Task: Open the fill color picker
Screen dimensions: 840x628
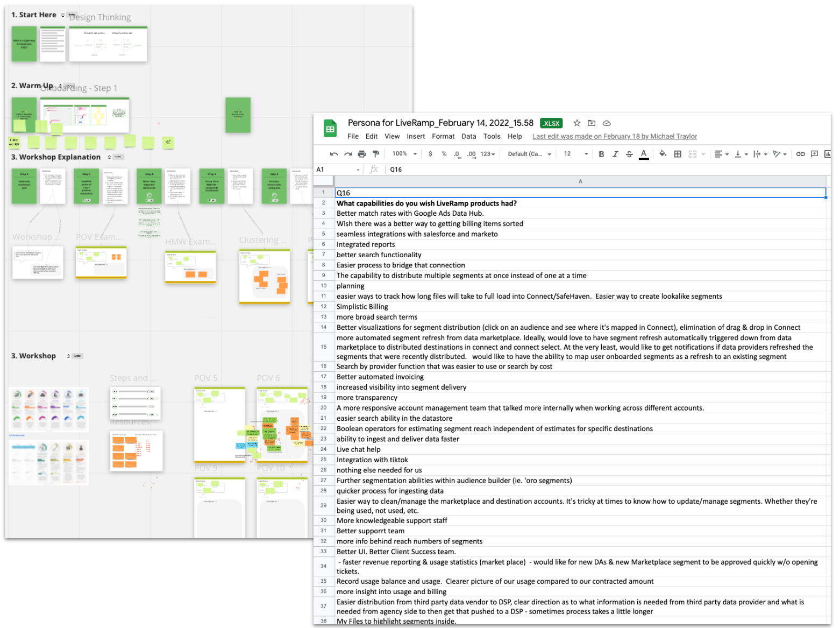Action: 663,154
